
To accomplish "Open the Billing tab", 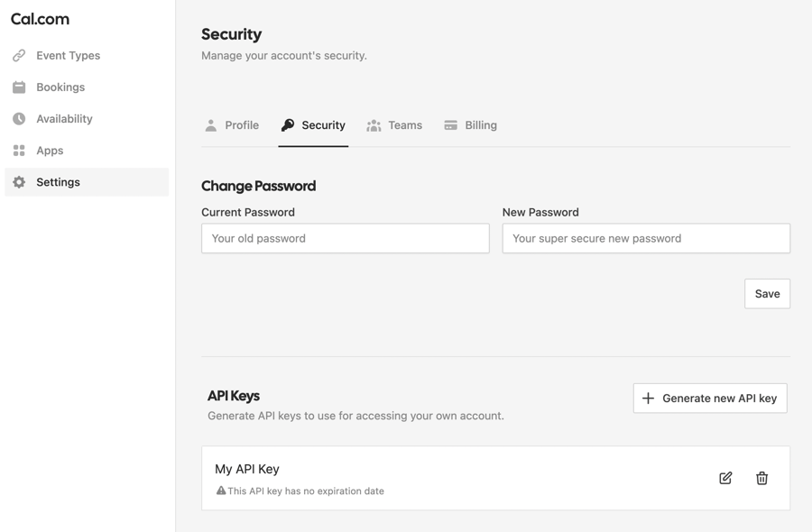I will [x=470, y=124].
